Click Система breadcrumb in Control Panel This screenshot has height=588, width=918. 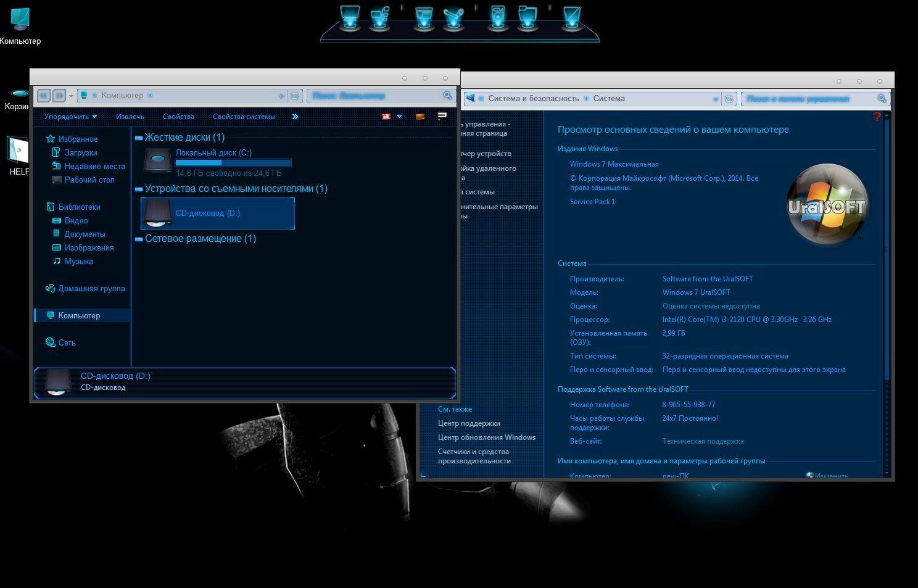click(x=609, y=99)
